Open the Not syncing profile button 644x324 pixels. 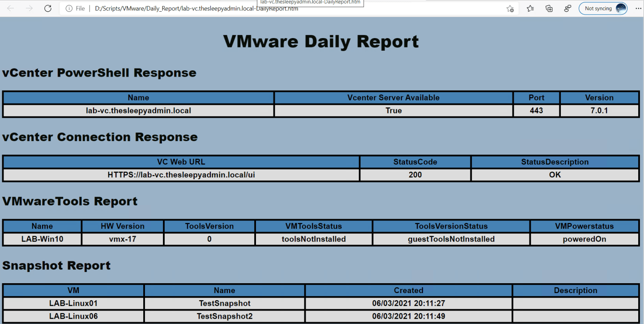pos(603,9)
